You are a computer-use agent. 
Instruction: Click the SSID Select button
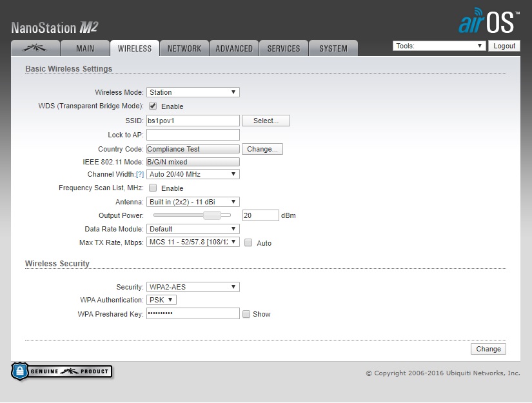266,121
